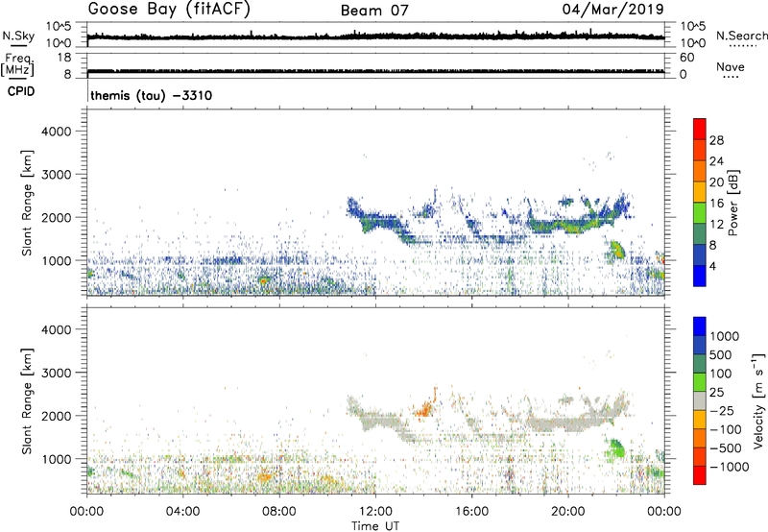Click the "4000" tick label in power panel
The height and width of the screenshot is (532, 768).
(57, 132)
